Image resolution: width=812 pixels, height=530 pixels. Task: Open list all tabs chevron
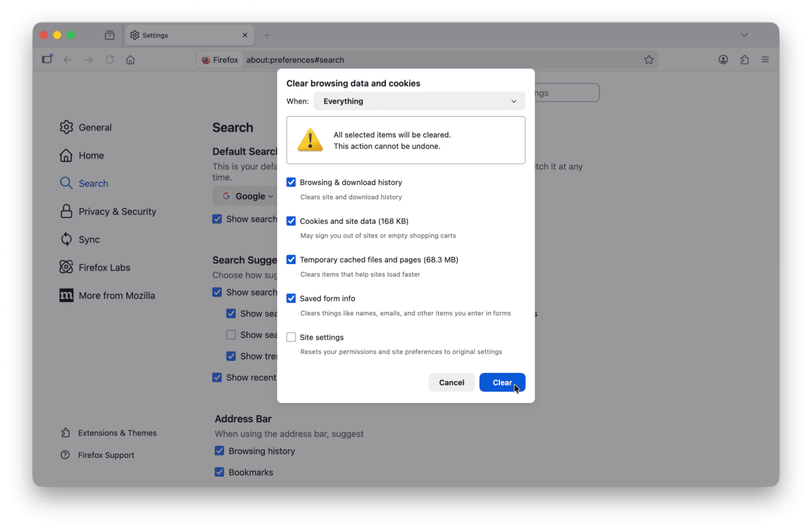click(744, 35)
